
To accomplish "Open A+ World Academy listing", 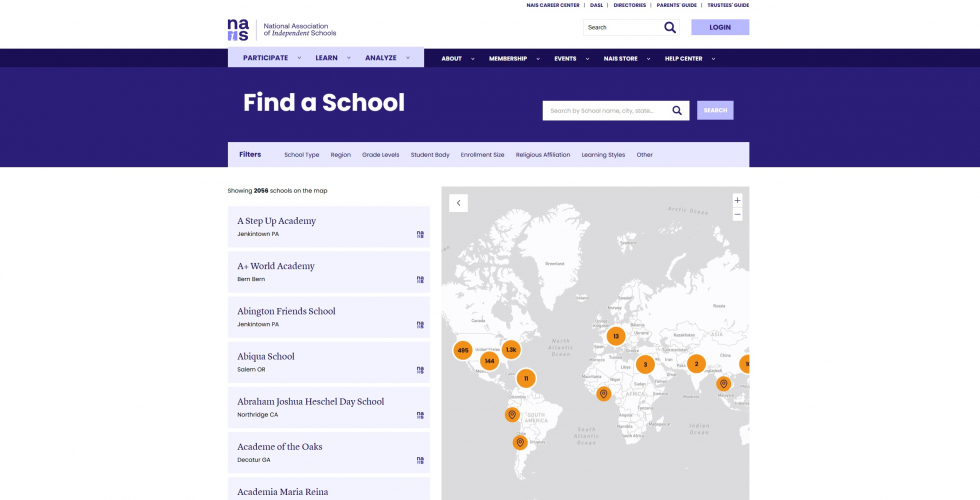I will (x=329, y=272).
